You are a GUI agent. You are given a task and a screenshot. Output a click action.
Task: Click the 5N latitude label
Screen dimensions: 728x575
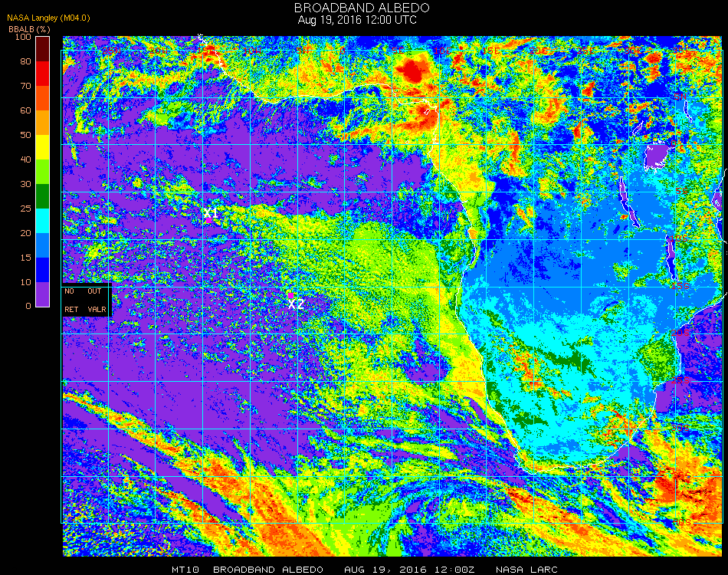pyautogui.click(x=680, y=97)
